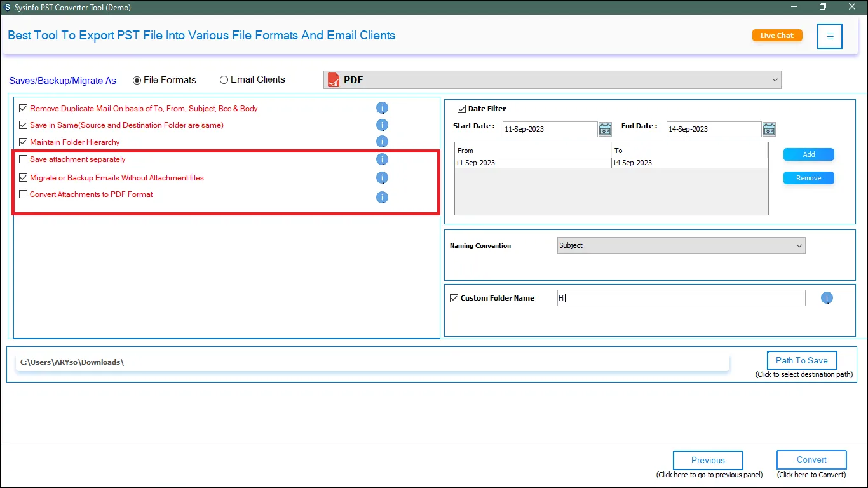The height and width of the screenshot is (488, 868).
Task: Go back with the Previous button
Action: tap(708, 460)
